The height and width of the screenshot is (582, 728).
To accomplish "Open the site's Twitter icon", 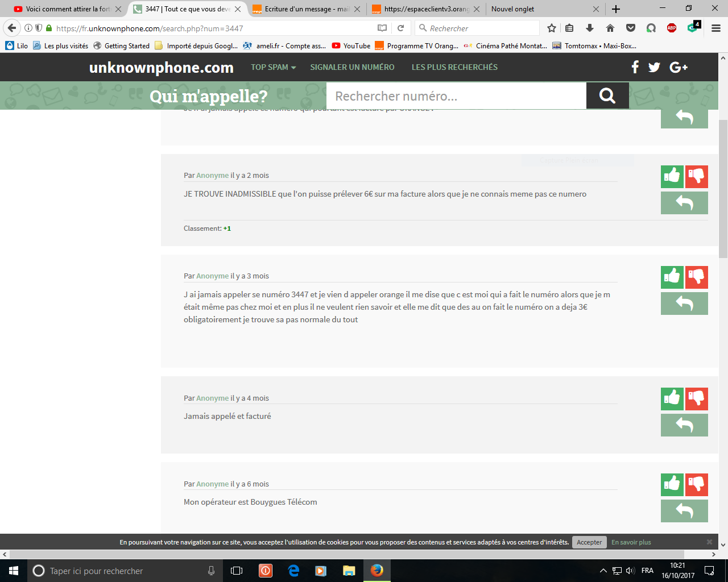I will (655, 67).
